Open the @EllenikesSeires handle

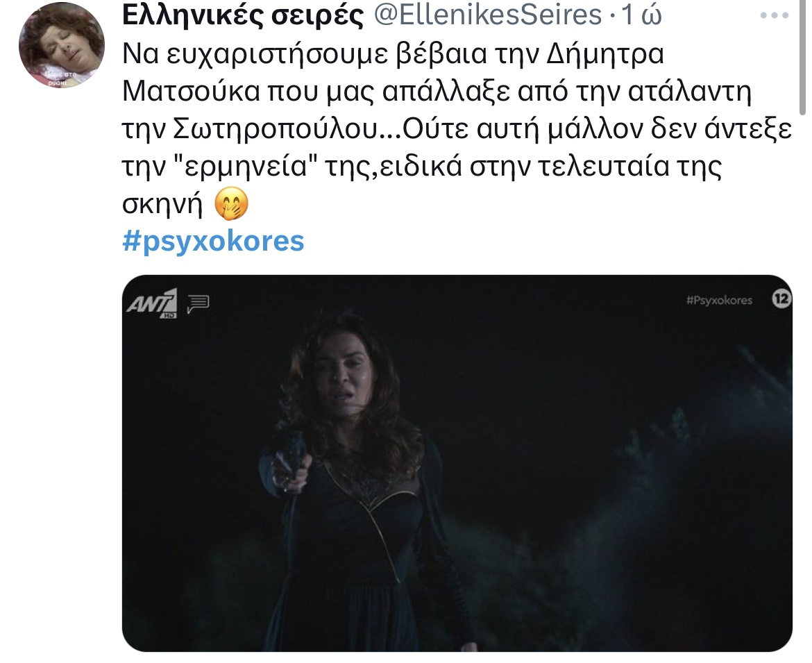(487, 15)
